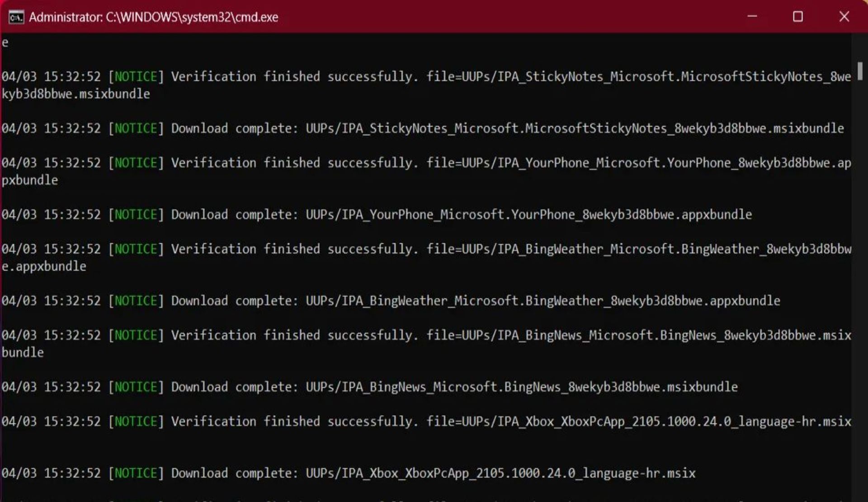Click the YourPhone 'Verification finished successfully' line
Screen dimensions: 868x502
pyautogui.click(x=425, y=163)
